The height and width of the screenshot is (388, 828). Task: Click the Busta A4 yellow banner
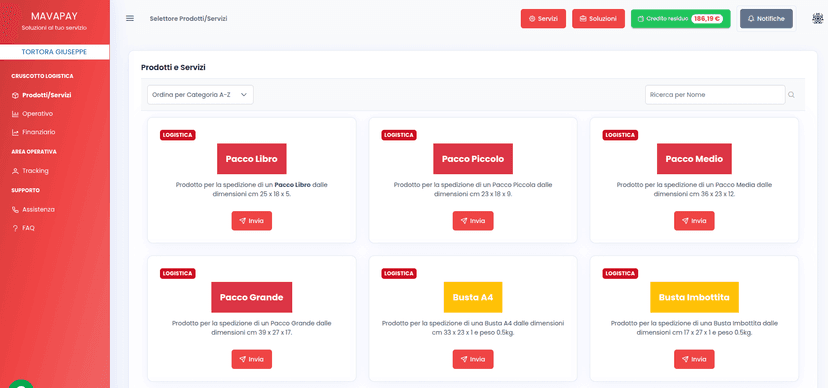(x=473, y=297)
